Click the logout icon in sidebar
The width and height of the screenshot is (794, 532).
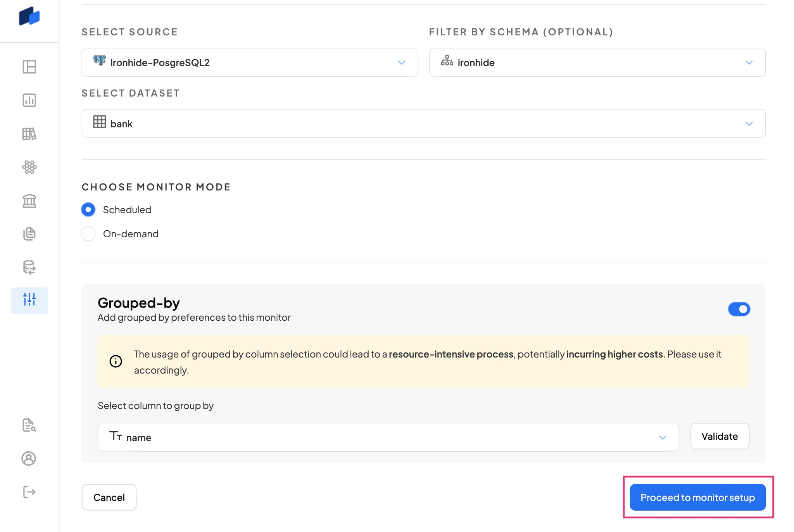[x=29, y=492]
